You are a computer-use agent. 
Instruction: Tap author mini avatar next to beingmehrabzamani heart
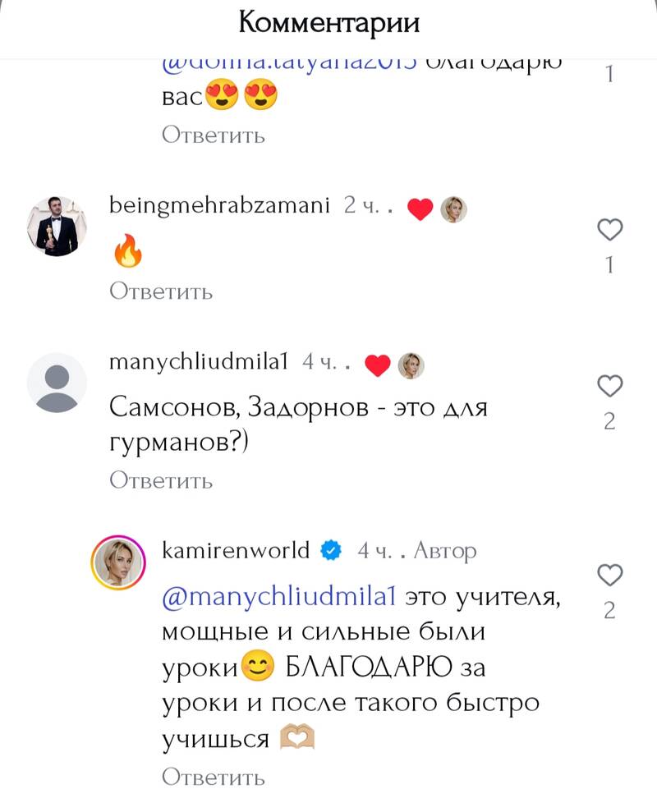[x=453, y=209]
